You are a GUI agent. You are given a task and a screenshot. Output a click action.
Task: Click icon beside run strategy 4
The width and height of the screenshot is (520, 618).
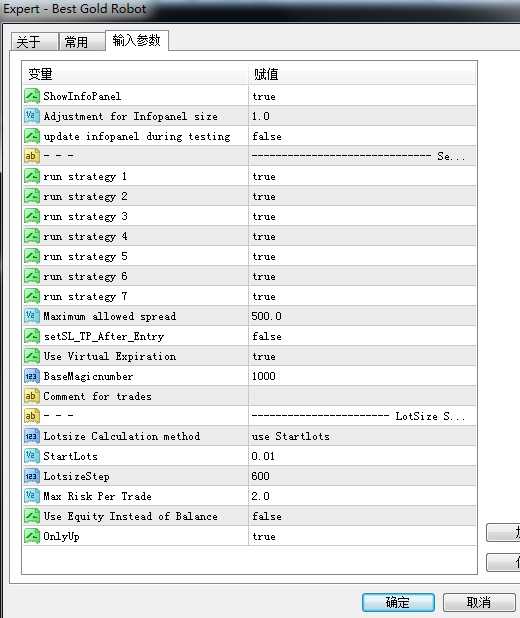(32, 236)
